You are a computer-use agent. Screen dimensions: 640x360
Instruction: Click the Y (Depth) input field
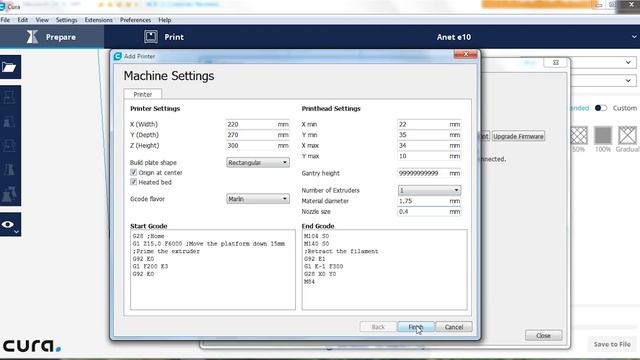tap(258, 135)
